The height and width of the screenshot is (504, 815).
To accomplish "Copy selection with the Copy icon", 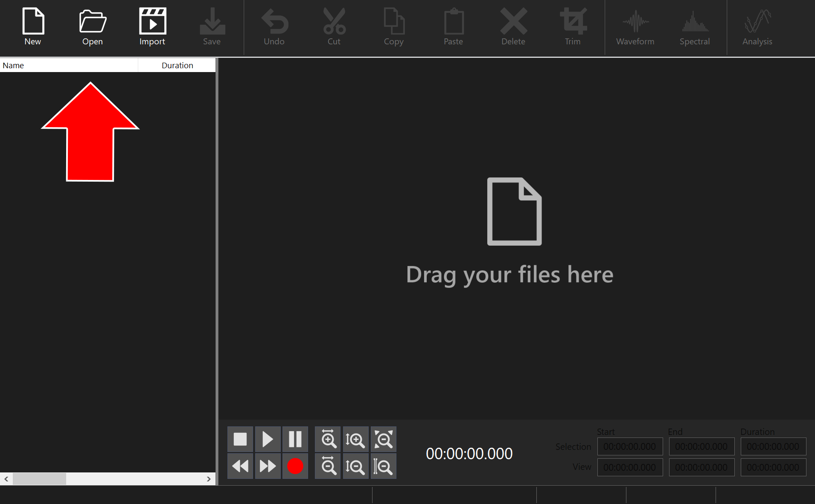I will [394, 27].
